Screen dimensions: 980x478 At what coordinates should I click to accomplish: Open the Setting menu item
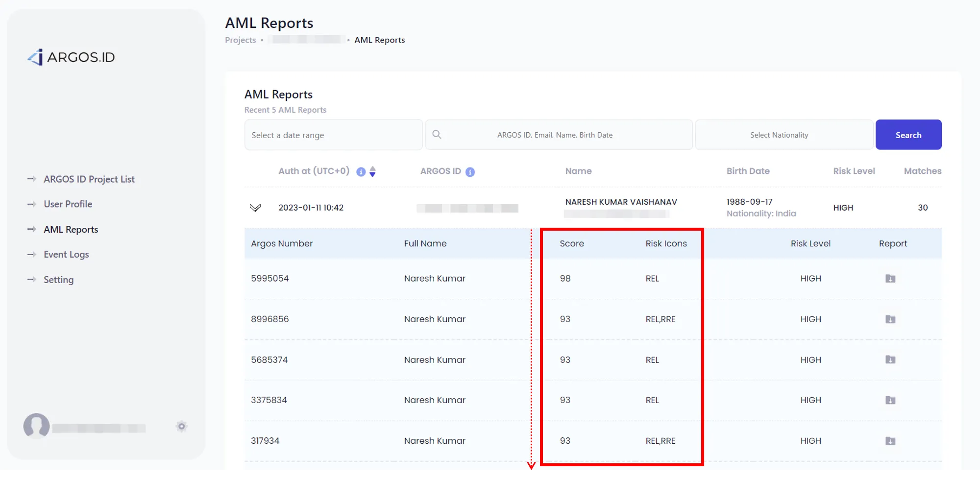[x=58, y=280]
